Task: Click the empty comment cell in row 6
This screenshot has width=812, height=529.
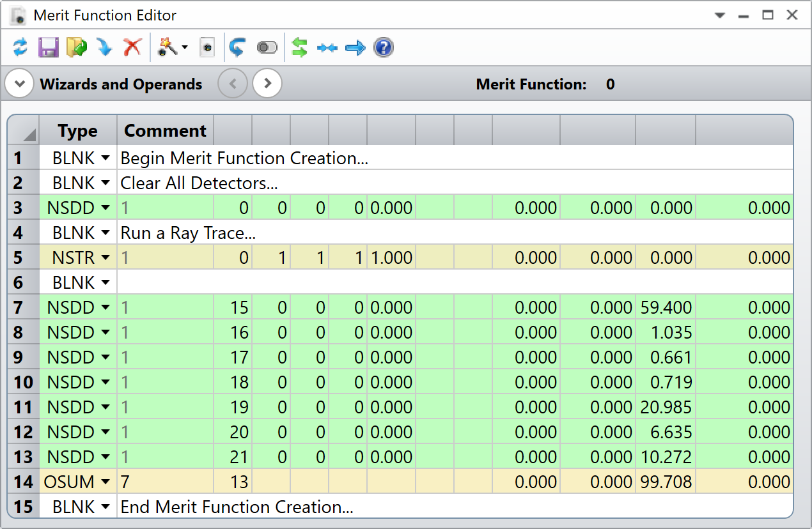Action: [x=455, y=282]
